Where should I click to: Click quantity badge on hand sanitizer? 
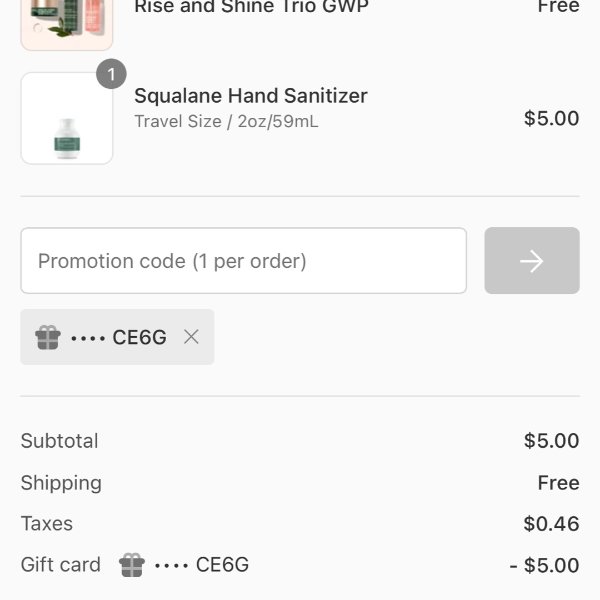pyautogui.click(x=111, y=74)
